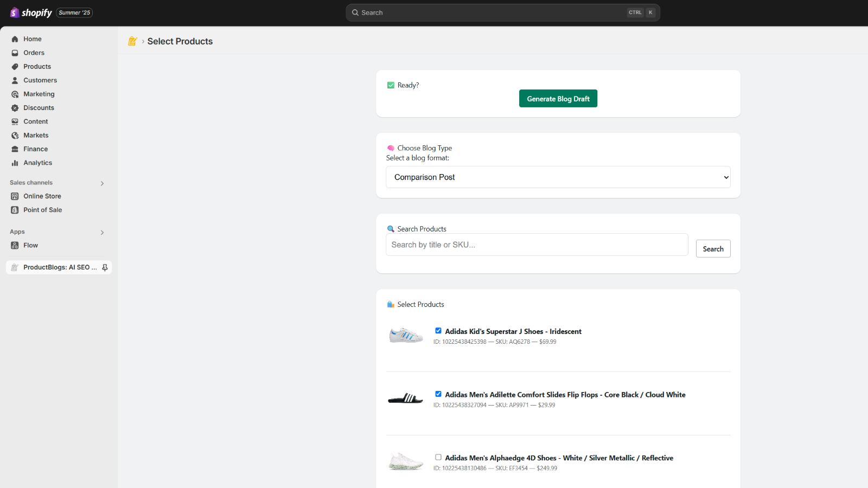The width and height of the screenshot is (868, 488).
Task: Open Orders via its inbox icon
Action: tap(15, 53)
